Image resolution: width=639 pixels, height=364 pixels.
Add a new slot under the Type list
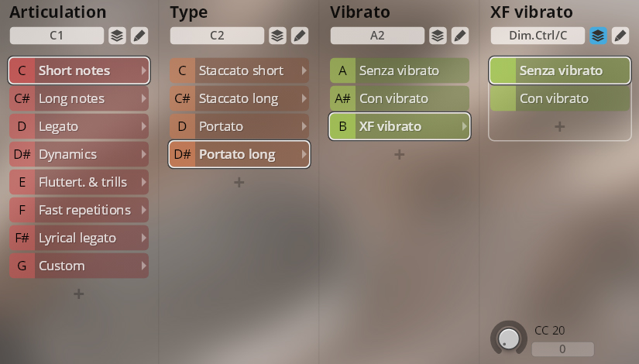pyautogui.click(x=239, y=182)
